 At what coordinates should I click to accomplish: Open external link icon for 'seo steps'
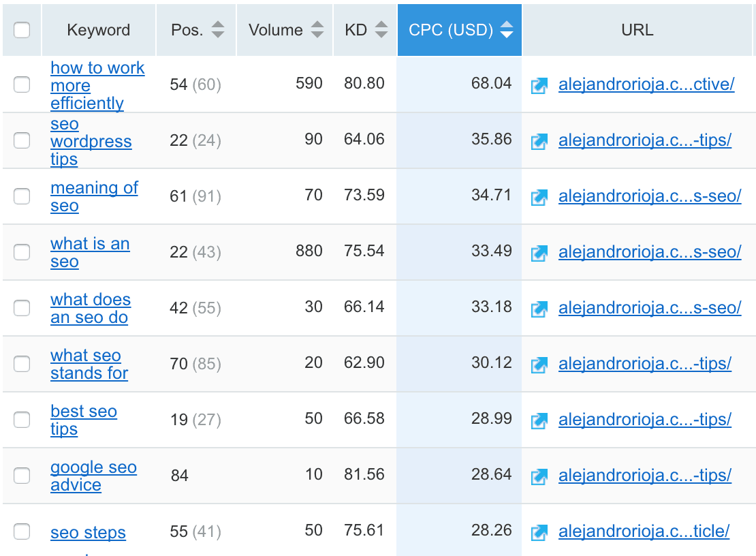(x=539, y=533)
